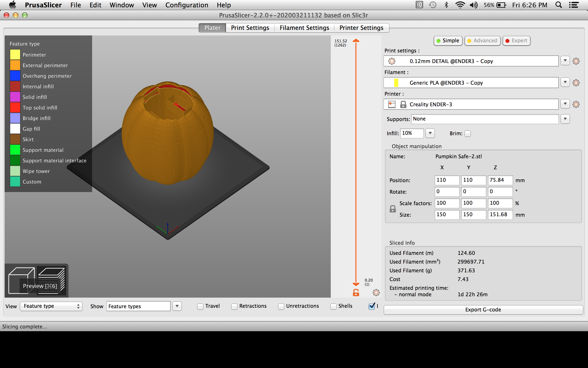Image resolution: width=588 pixels, height=368 pixels.
Task: Click the Size Z input field
Action: (x=500, y=215)
